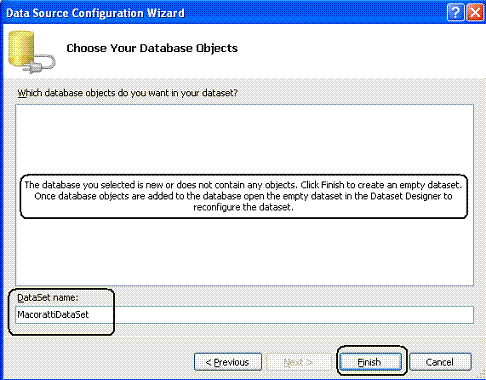Place cursor in MacorattiDataSet text

click(x=53, y=315)
